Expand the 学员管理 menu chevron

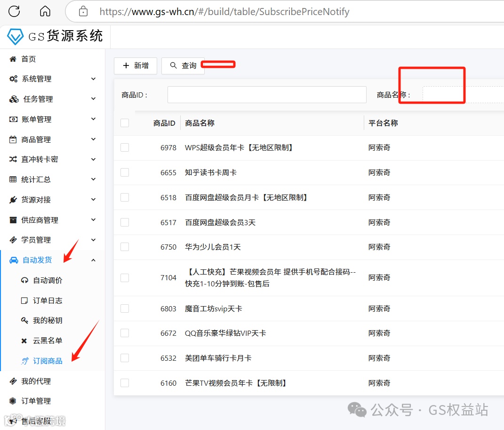tap(93, 240)
